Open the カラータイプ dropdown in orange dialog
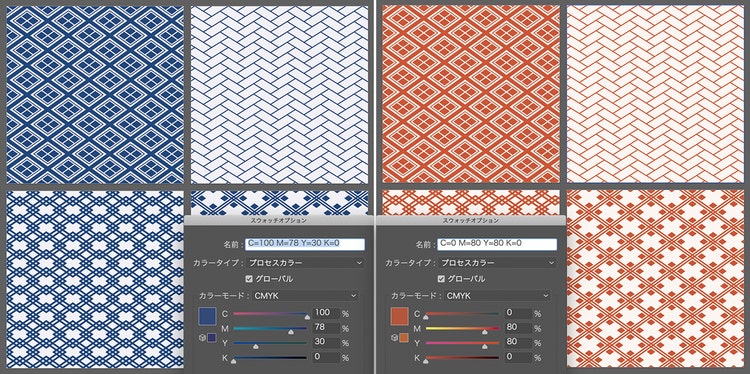 (x=497, y=263)
